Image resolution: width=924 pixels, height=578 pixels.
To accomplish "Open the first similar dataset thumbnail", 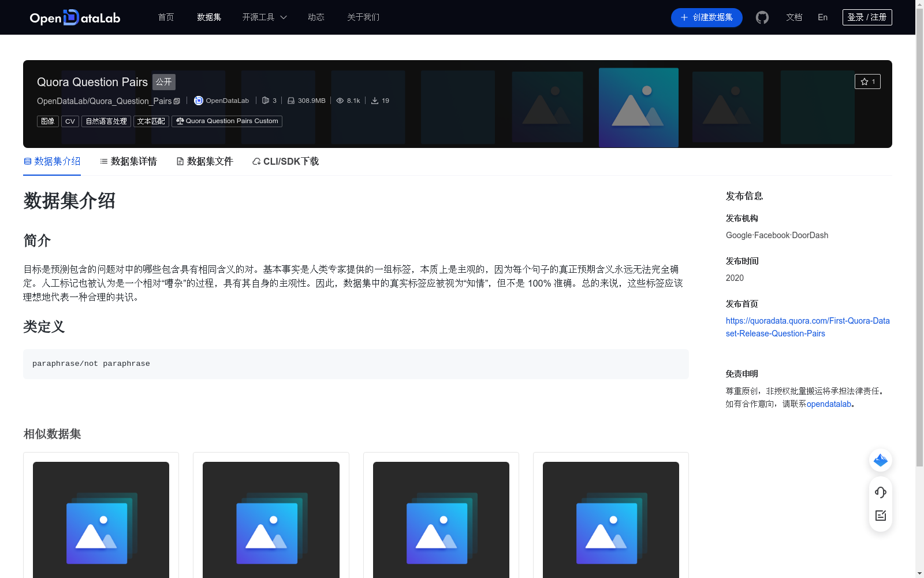I will (x=101, y=520).
